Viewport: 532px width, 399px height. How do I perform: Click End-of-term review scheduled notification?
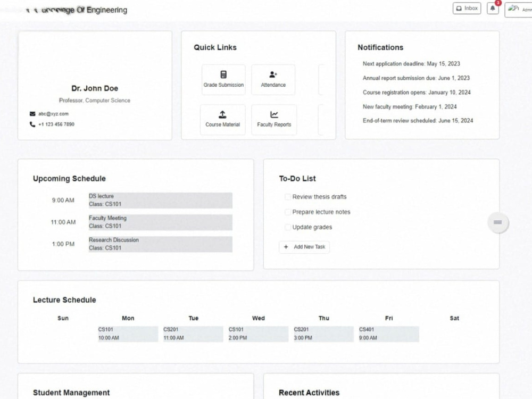point(418,120)
